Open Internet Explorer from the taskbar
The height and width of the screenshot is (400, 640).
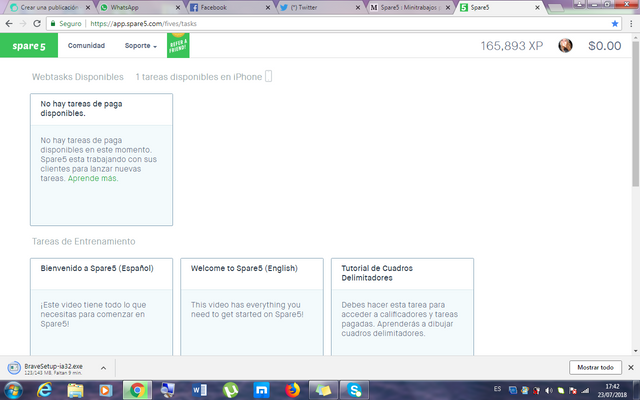[44, 391]
